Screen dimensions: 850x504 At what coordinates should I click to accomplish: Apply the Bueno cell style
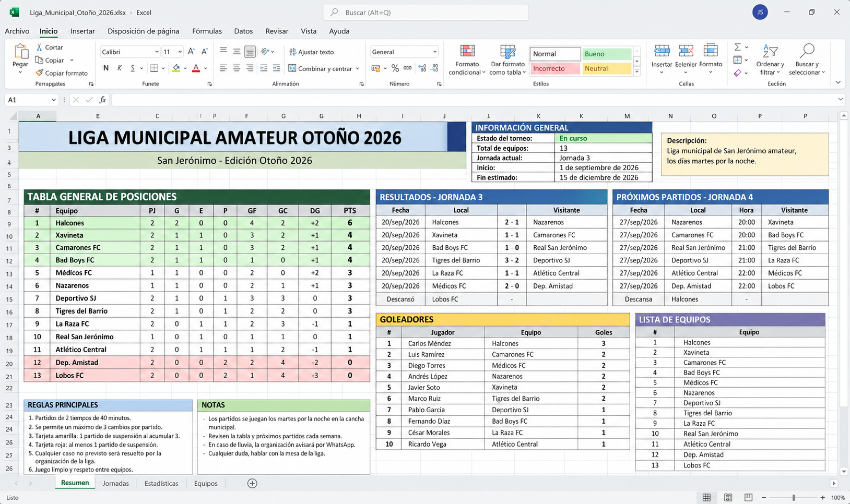607,54
